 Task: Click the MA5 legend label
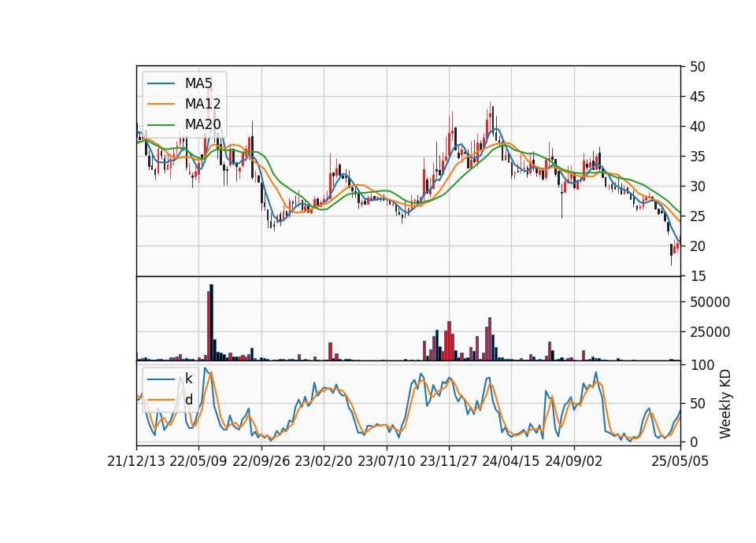[x=198, y=83]
